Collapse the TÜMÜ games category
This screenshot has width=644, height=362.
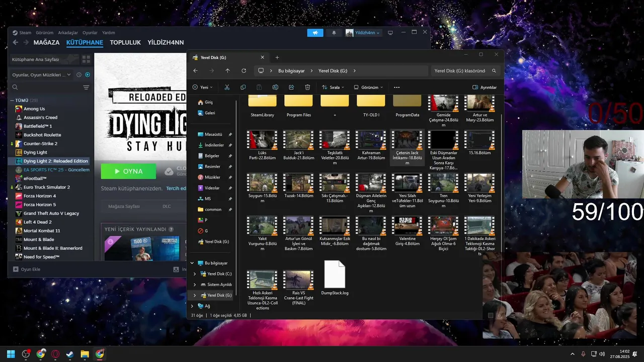click(x=13, y=101)
